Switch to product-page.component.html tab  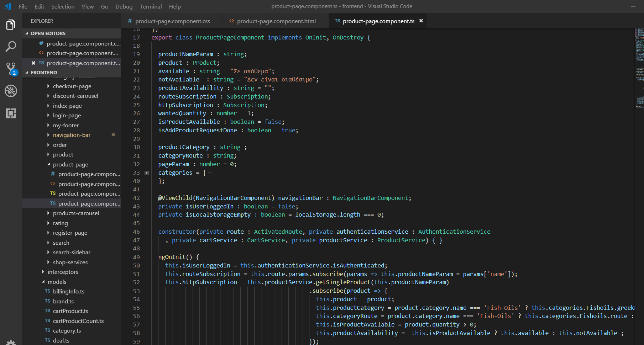tap(276, 21)
